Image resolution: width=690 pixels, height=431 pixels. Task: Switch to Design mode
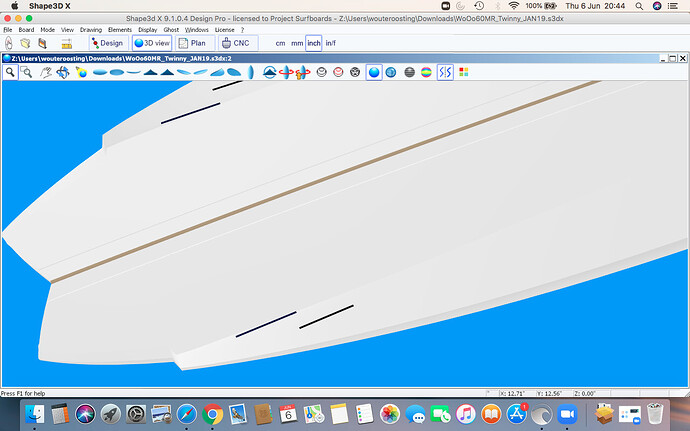106,44
